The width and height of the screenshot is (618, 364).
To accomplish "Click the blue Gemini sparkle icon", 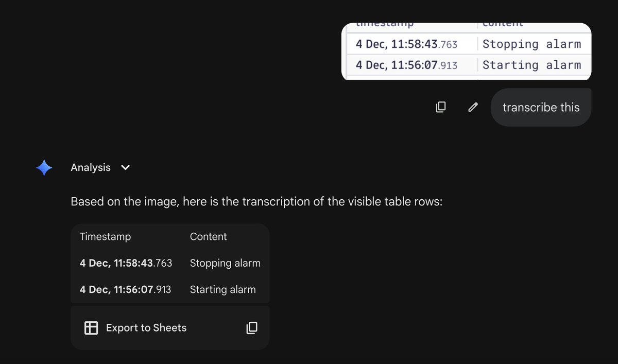I will (x=44, y=168).
